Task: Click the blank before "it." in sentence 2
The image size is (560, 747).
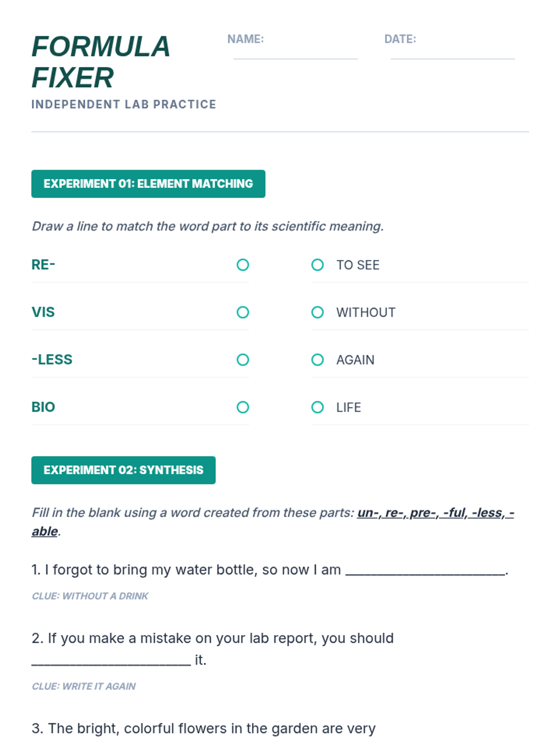Action: [x=111, y=660]
